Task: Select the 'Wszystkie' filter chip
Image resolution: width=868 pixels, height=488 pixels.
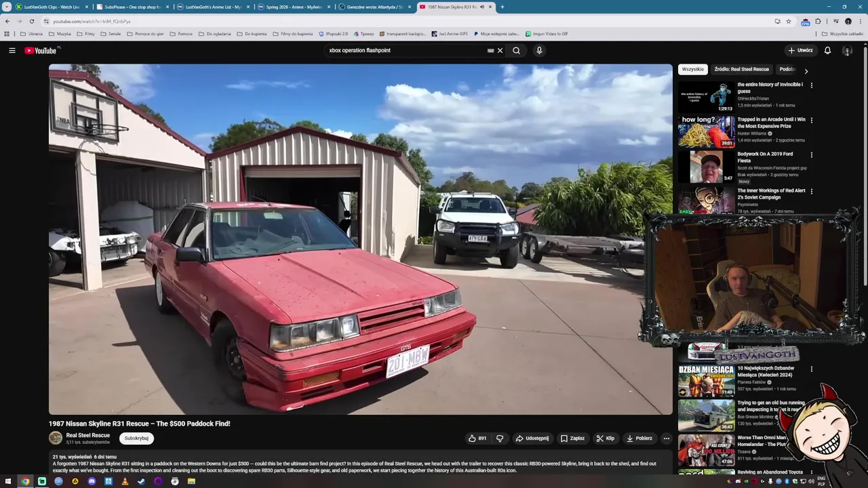Action: point(692,69)
